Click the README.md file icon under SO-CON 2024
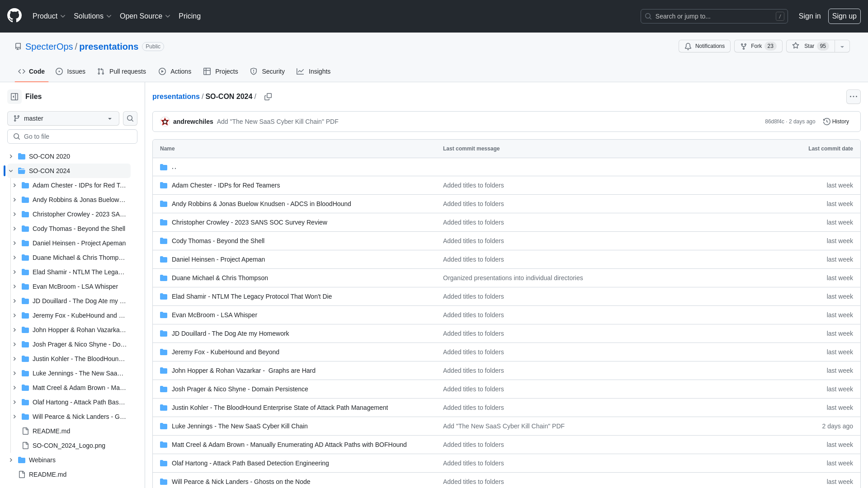Viewport: 868px width, 488px height. pyautogui.click(x=25, y=431)
